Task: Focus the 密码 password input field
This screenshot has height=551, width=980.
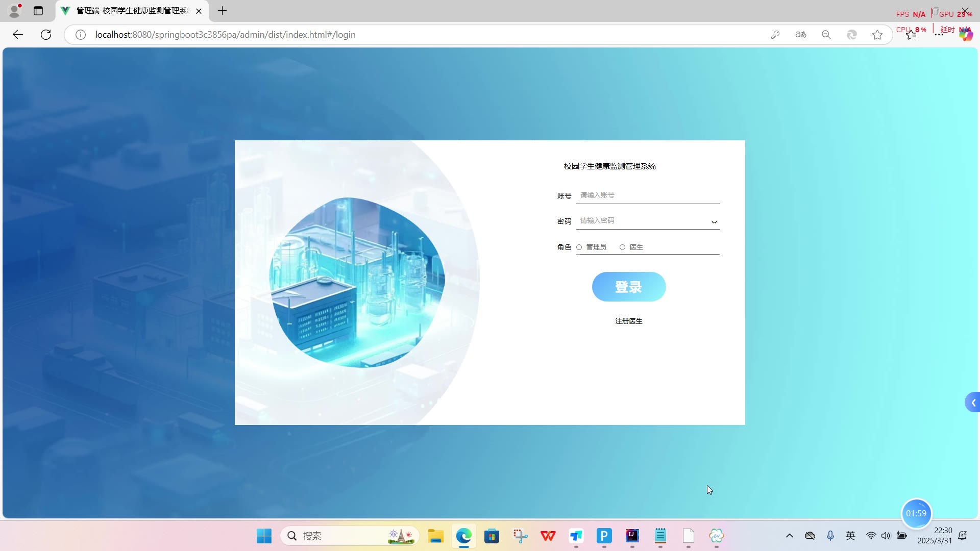Action: point(643,221)
